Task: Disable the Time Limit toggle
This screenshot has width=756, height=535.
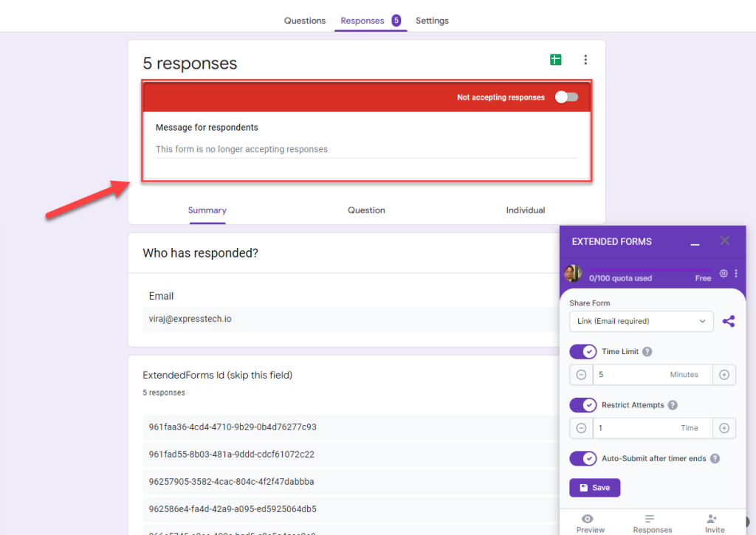Action: (x=583, y=352)
